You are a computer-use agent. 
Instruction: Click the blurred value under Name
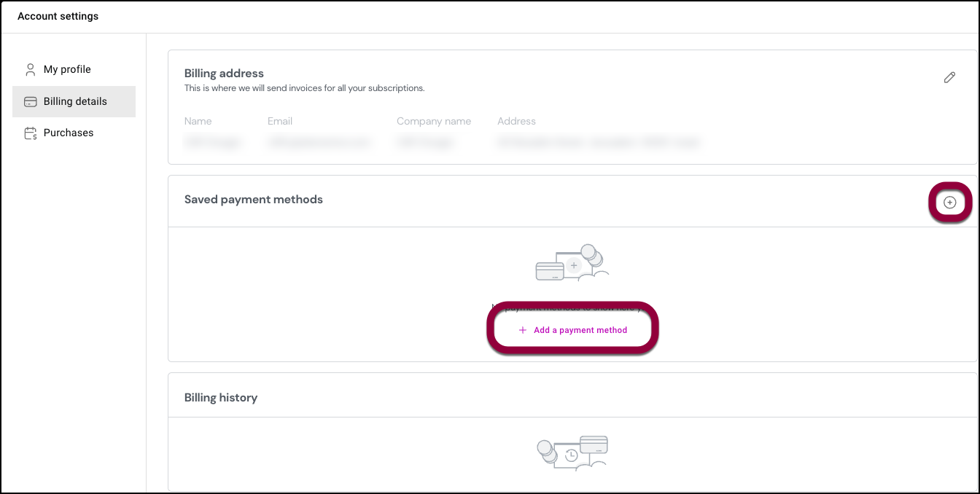coord(213,143)
